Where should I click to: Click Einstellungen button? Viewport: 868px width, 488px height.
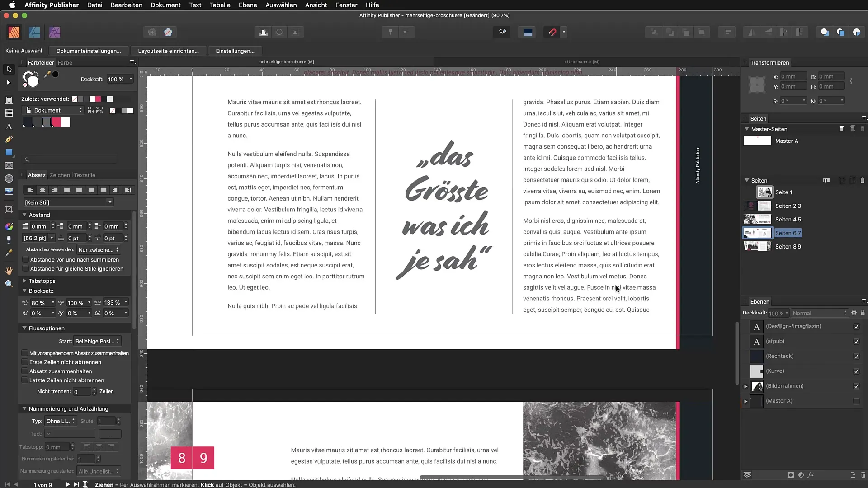[235, 51]
